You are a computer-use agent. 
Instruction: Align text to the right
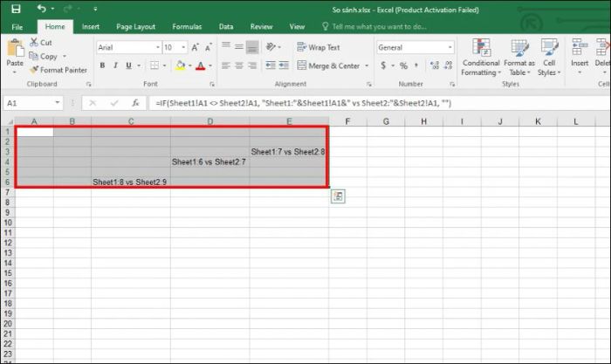coord(252,65)
